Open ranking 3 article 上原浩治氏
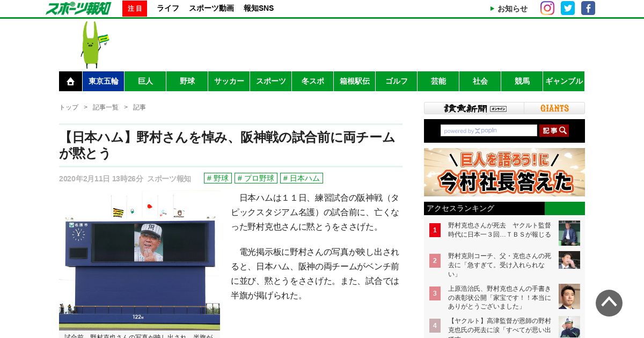The height and width of the screenshot is (338, 644). pyautogui.click(x=500, y=297)
